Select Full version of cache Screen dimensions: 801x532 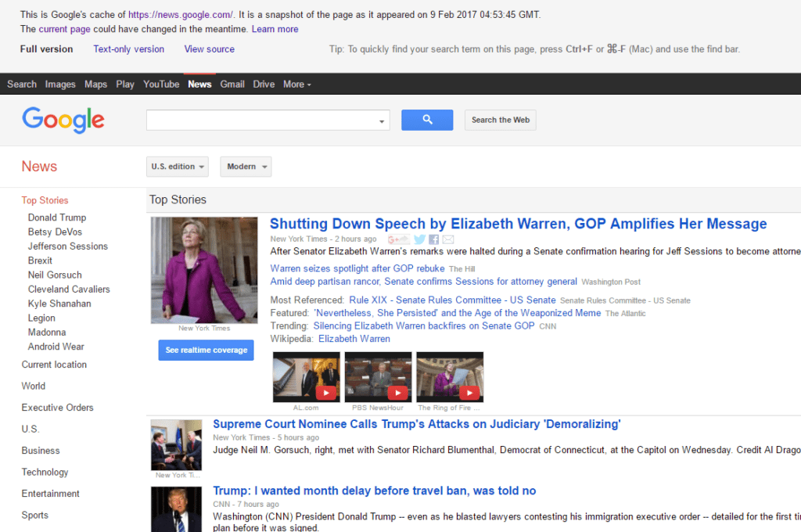tap(46, 49)
